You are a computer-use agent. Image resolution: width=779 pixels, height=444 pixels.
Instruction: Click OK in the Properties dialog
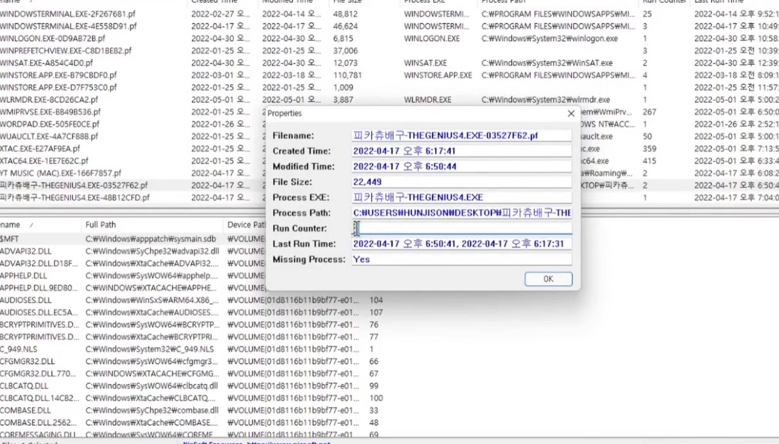[x=548, y=279]
